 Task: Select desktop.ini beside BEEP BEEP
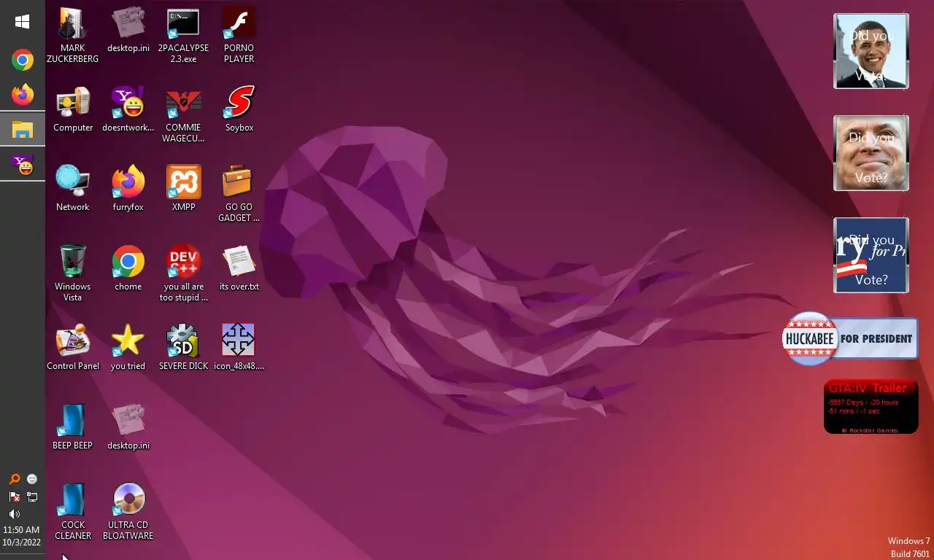(x=128, y=427)
